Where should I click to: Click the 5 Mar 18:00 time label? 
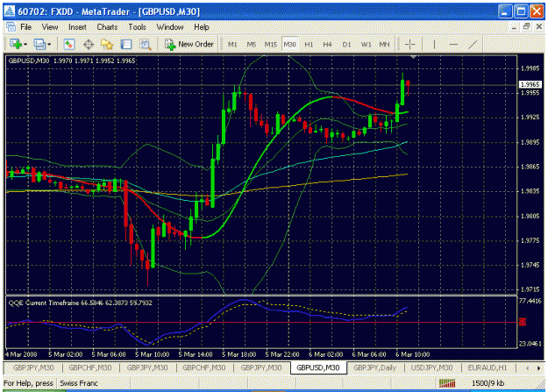coord(239,354)
